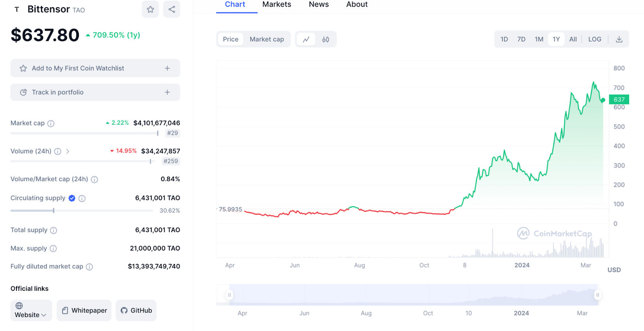
Task: Click the plus icon on watchlist row
Action: coord(167,68)
